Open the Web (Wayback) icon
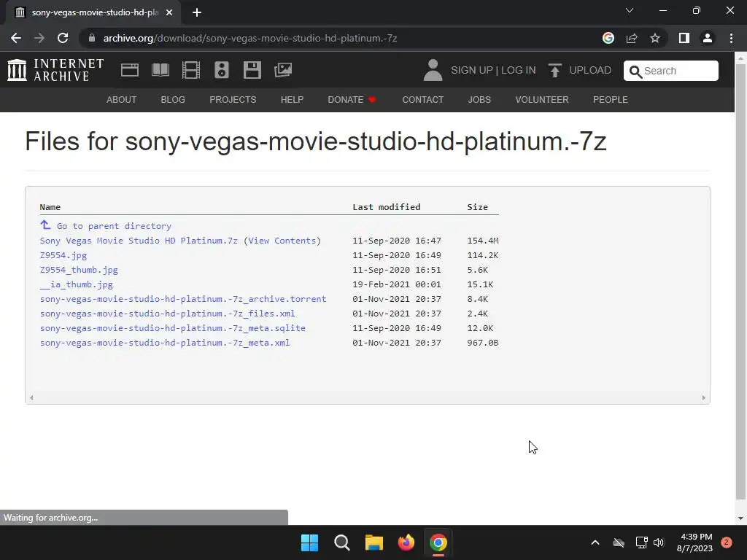The image size is (747, 560). [130, 70]
